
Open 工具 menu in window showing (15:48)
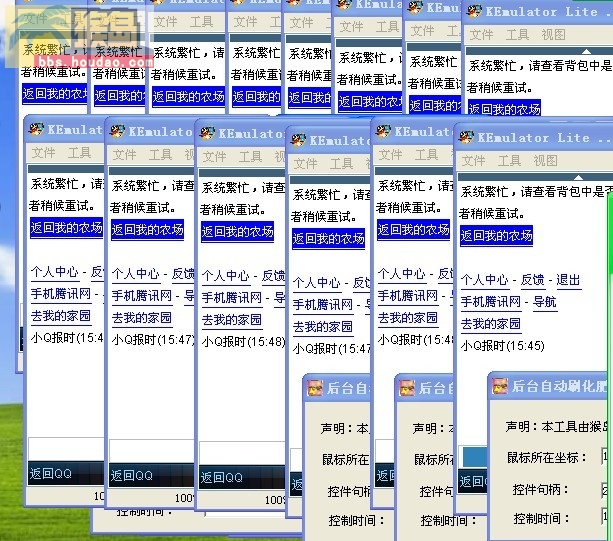(x=251, y=157)
